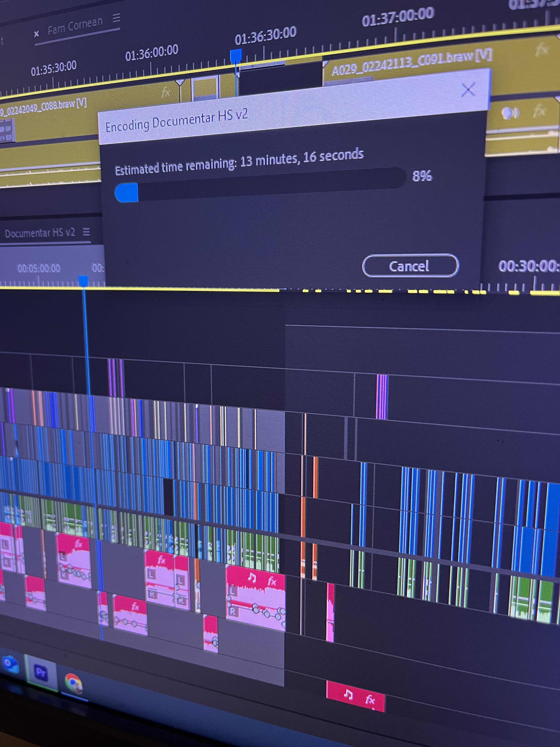Click music note on lowest pink audio clip
The image size is (560, 747).
tap(348, 694)
